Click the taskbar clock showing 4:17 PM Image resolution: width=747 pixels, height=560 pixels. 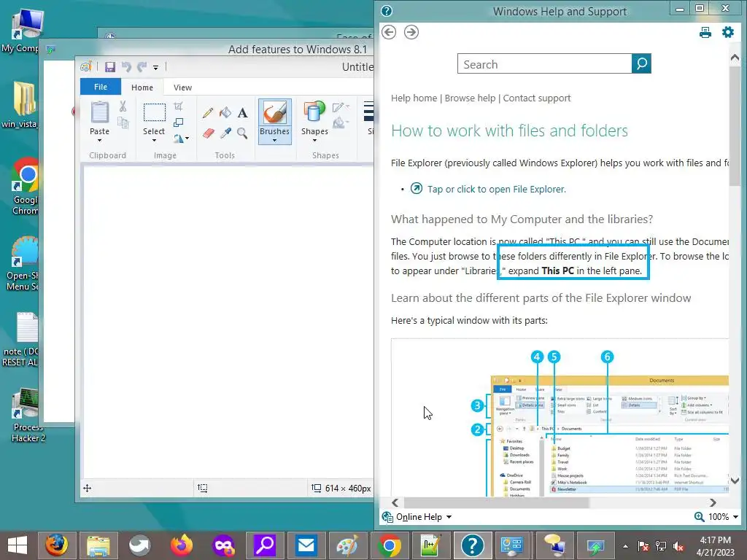(x=715, y=545)
